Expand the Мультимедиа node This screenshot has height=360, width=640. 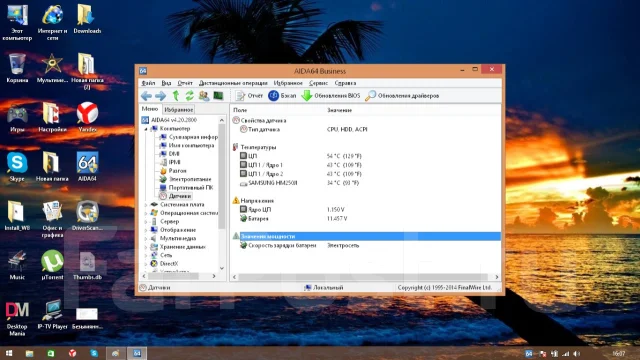(x=146, y=238)
